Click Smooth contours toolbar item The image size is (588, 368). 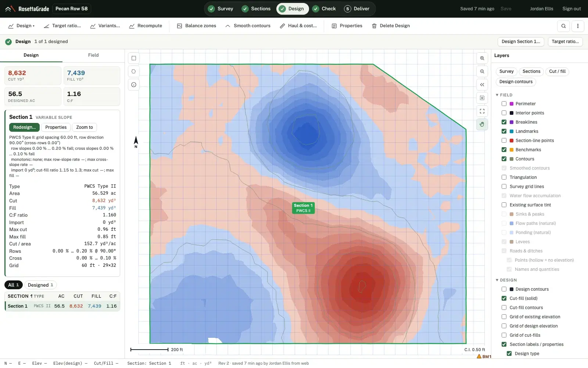point(248,26)
